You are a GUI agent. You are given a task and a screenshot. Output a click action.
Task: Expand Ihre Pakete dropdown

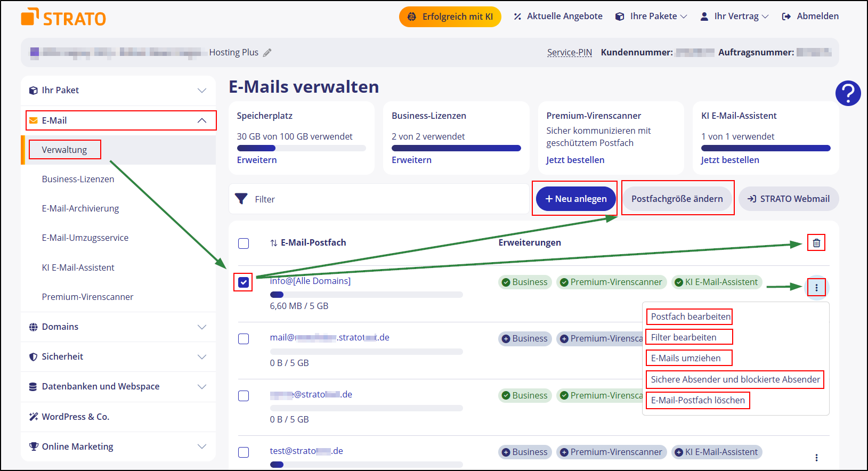tap(651, 16)
